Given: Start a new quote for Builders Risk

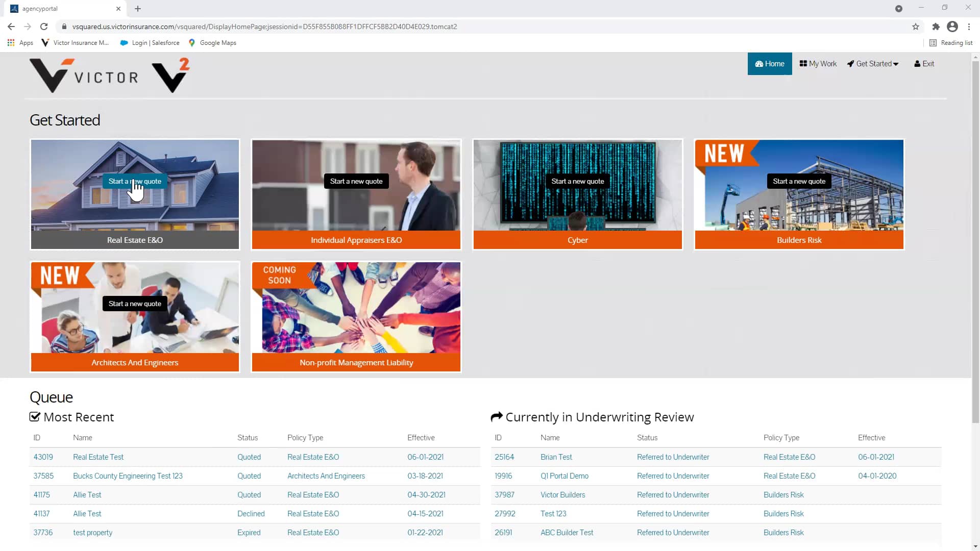Looking at the screenshot, I should [x=799, y=181].
